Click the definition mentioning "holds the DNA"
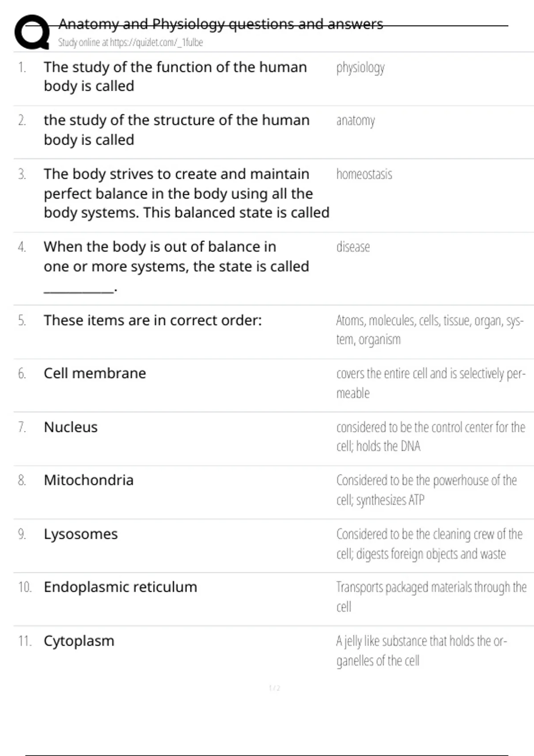 pyautogui.click(x=430, y=437)
